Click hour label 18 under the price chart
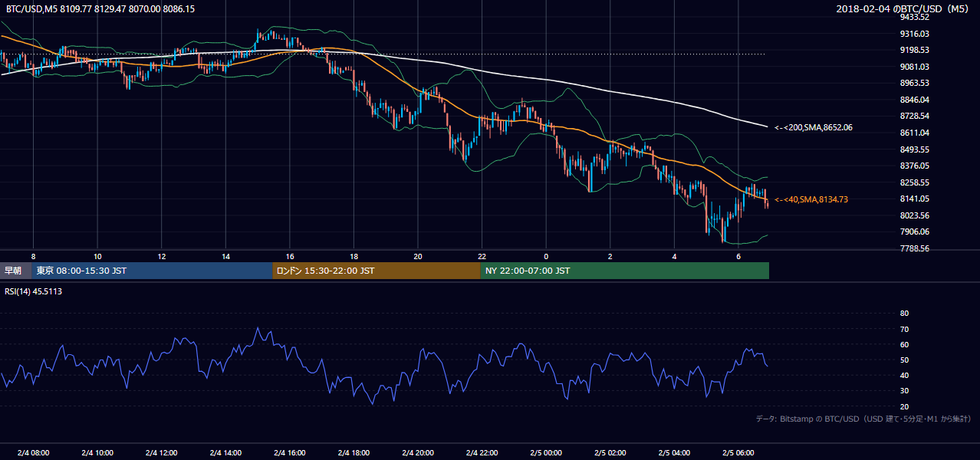This screenshot has height=460, width=980. (354, 256)
